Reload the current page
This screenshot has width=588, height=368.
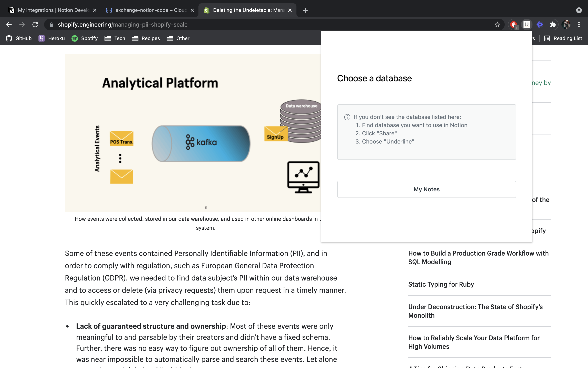pos(35,25)
